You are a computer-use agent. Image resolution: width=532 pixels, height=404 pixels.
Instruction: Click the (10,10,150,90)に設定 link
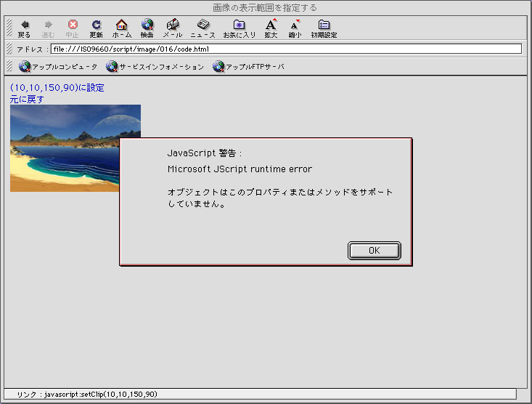[x=57, y=88]
